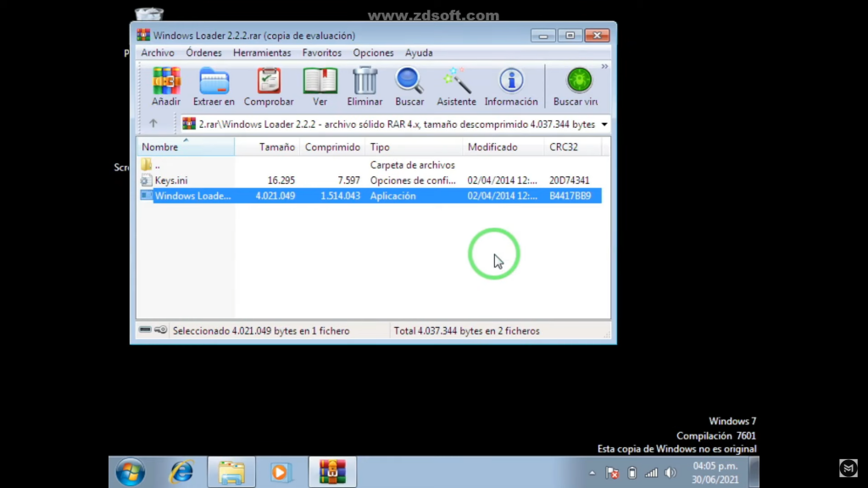
Task: Open the Favoritos menu
Action: (x=321, y=53)
